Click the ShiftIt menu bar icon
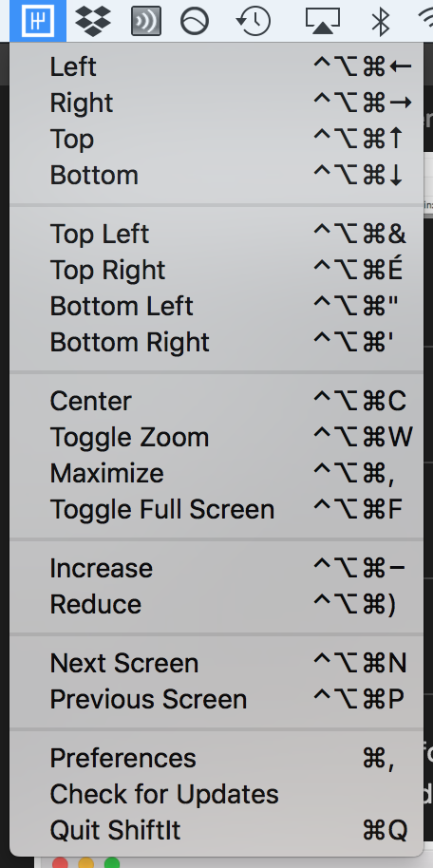This screenshot has width=433, height=868. coord(38,21)
